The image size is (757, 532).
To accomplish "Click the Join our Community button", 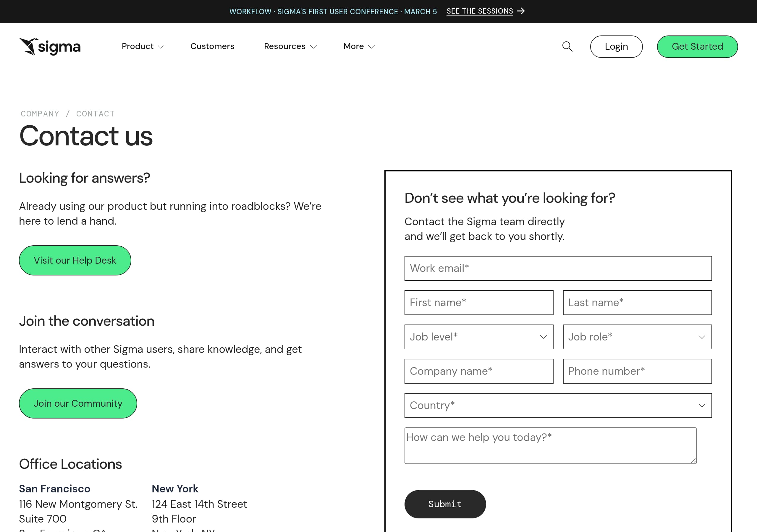I will tap(78, 403).
